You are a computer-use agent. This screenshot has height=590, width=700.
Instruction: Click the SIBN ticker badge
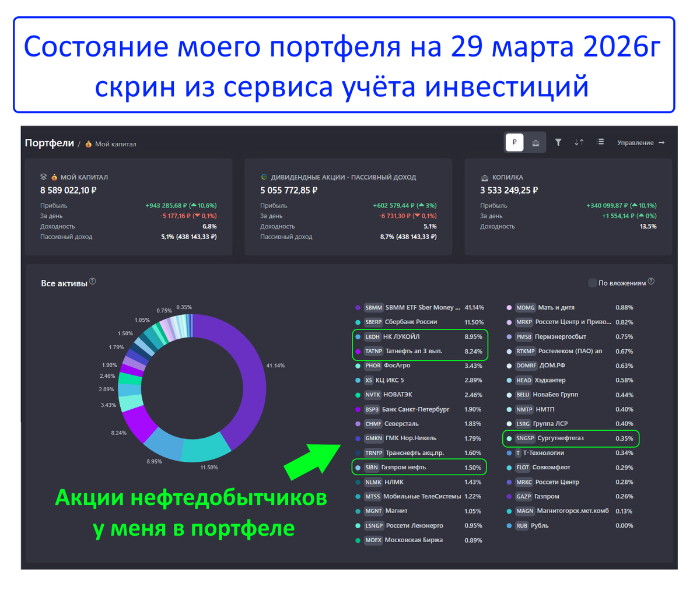372,468
